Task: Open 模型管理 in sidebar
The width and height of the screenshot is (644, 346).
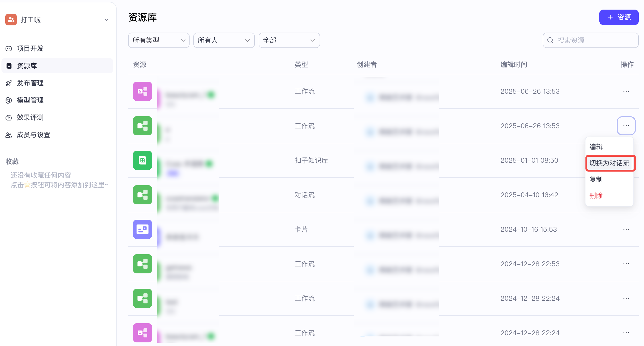Action: pyautogui.click(x=30, y=100)
